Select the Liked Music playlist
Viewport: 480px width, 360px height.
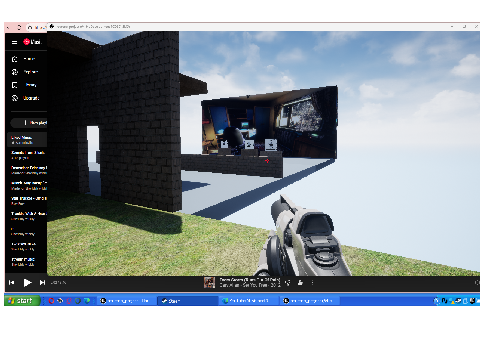click(x=27, y=140)
